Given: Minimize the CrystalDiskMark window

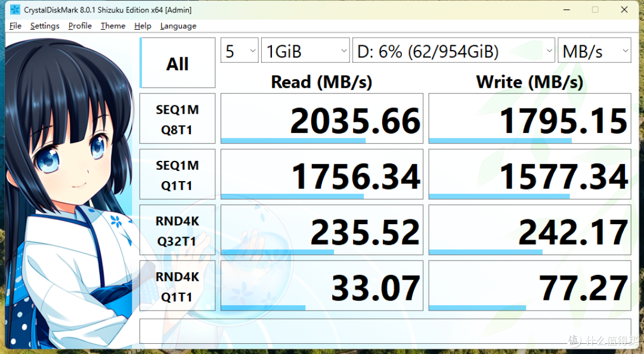Looking at the screenshot, I should (567, 10).
